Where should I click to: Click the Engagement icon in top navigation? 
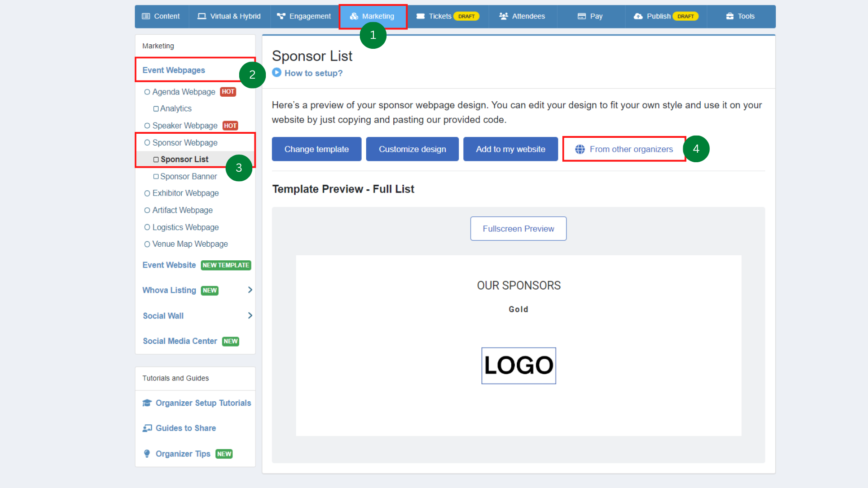pos(280,16)
